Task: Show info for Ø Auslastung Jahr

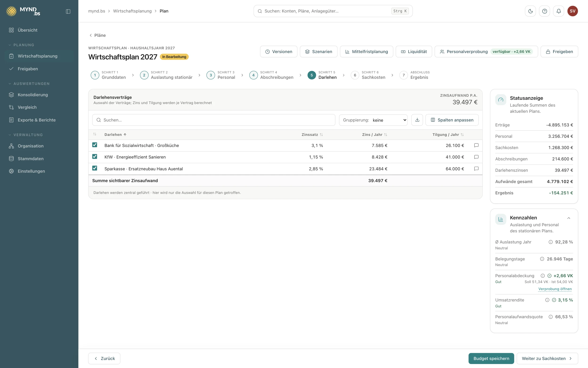Action: click(551, 242)
